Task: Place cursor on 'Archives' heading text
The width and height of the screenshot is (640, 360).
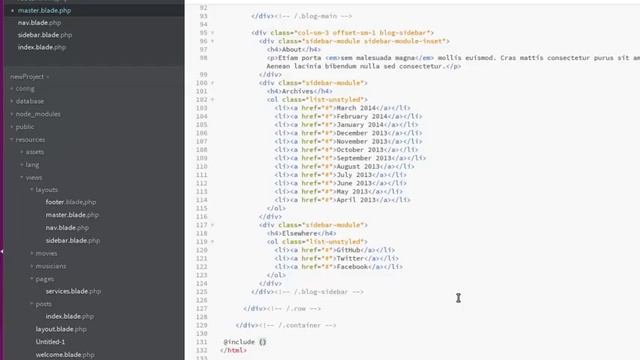Action: [298, 91]
